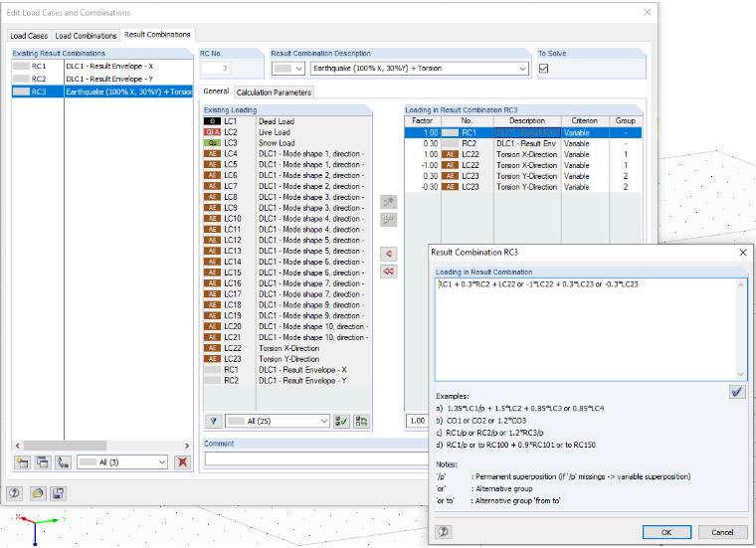Click the select-all checkmark icon under Existing Loading

coord(341,422)
